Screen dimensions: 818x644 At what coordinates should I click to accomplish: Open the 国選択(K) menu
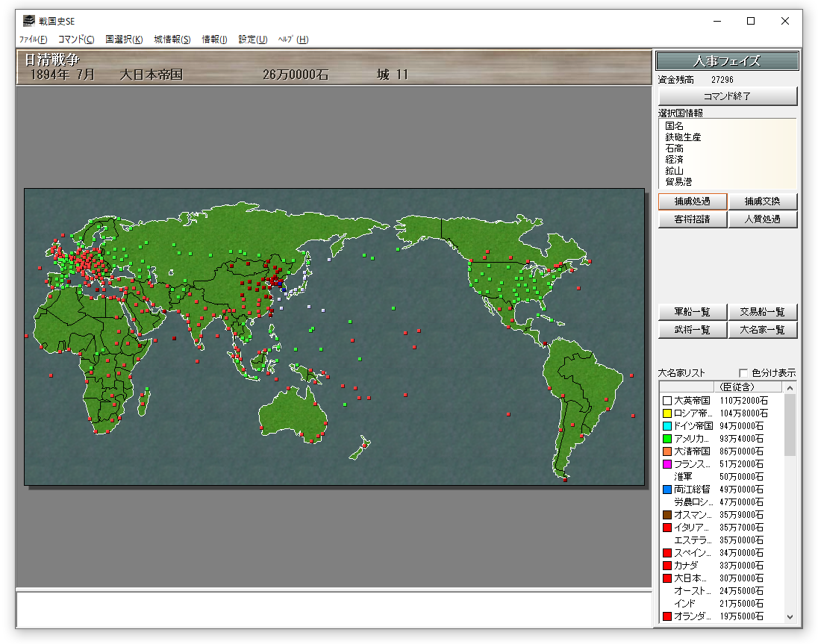124,40
